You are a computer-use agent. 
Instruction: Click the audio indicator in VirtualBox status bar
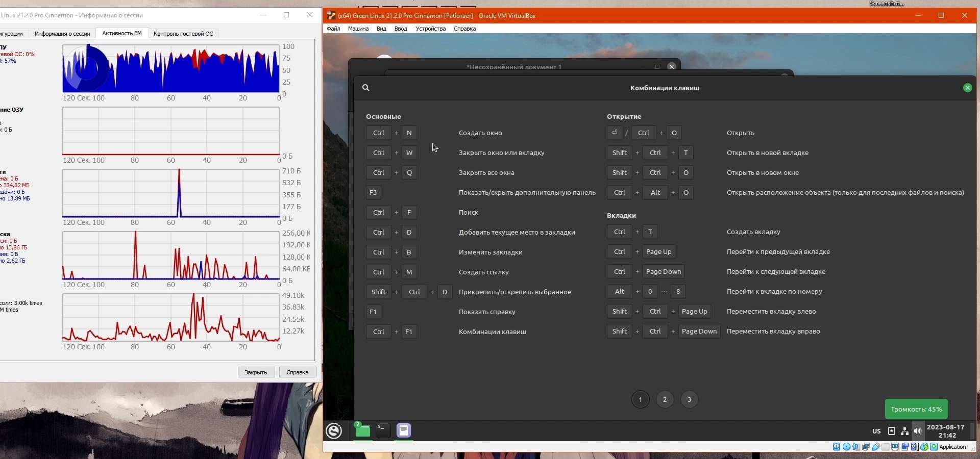tap(856, 447)
